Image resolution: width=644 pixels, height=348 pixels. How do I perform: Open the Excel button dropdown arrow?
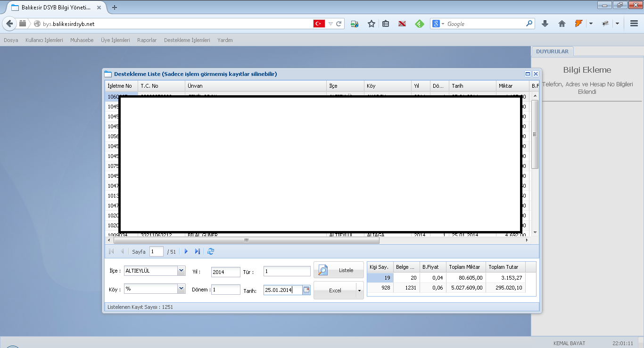pyautogui.click(x=359, y=290)
